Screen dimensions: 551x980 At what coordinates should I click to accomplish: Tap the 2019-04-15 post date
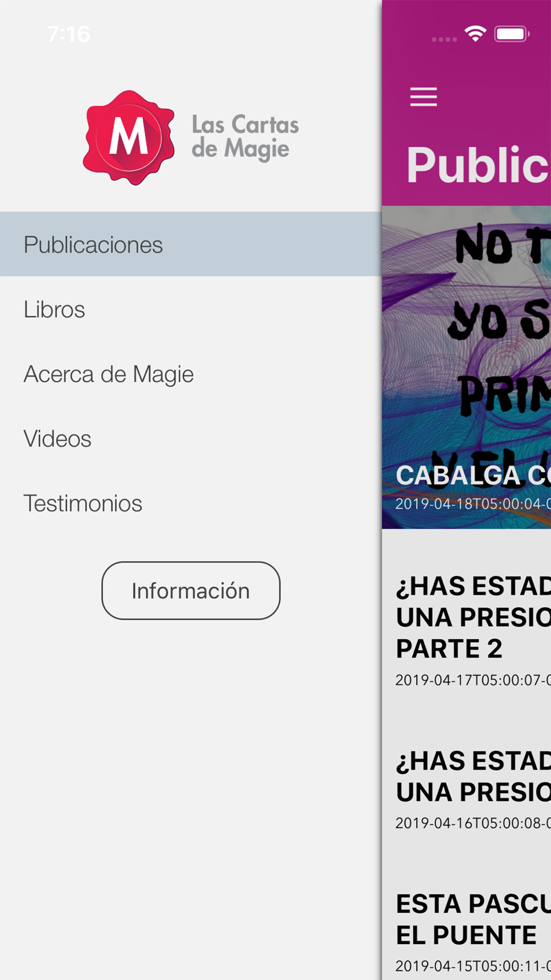pos(473,966)
